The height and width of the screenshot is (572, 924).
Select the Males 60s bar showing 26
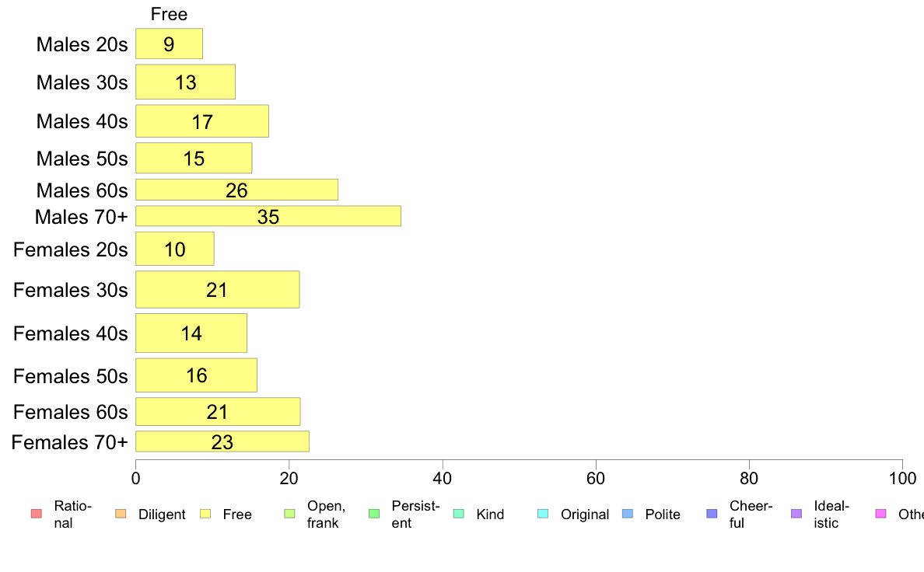pyautogui.click(x=237, y=190)
